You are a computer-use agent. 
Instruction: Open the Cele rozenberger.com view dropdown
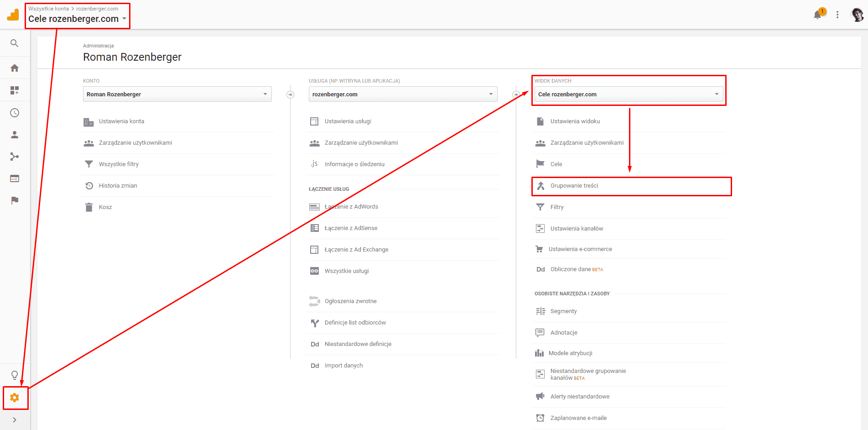click(629, 94)
